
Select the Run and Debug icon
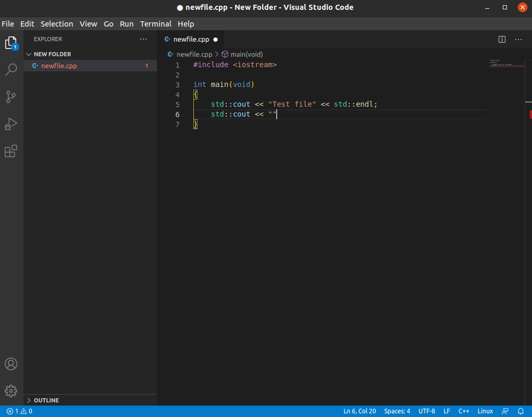tap(11, 124)
